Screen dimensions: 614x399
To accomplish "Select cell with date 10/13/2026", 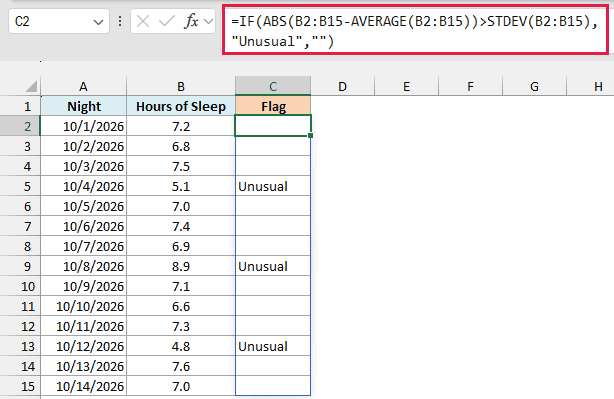I will (x=83, y=366).
